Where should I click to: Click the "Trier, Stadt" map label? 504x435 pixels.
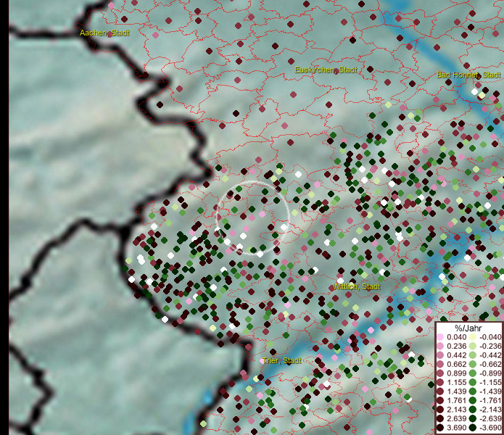282,360
